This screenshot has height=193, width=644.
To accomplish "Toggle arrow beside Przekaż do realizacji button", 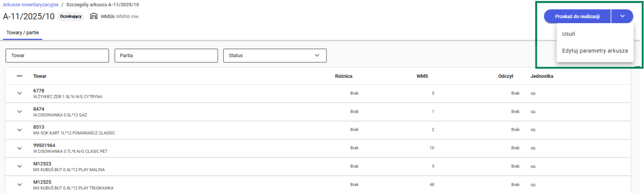I will click(622, 16).
